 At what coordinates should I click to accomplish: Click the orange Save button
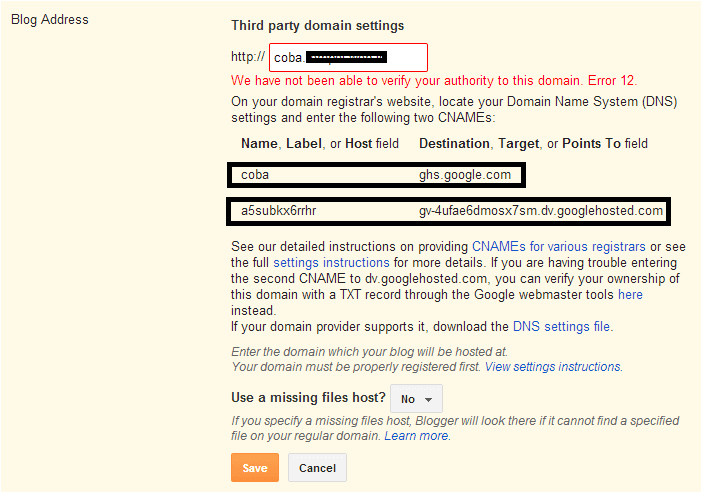point(255,468)
